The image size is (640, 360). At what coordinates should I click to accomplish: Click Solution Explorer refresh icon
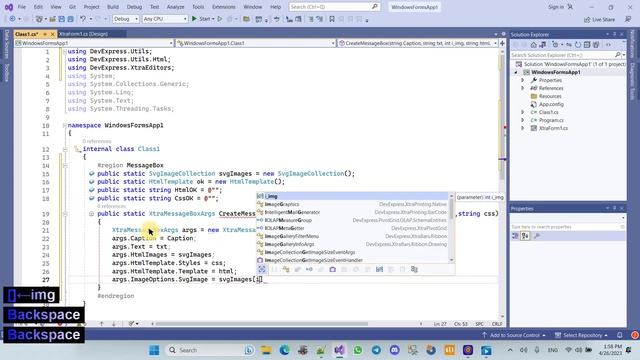coord(578,44)
